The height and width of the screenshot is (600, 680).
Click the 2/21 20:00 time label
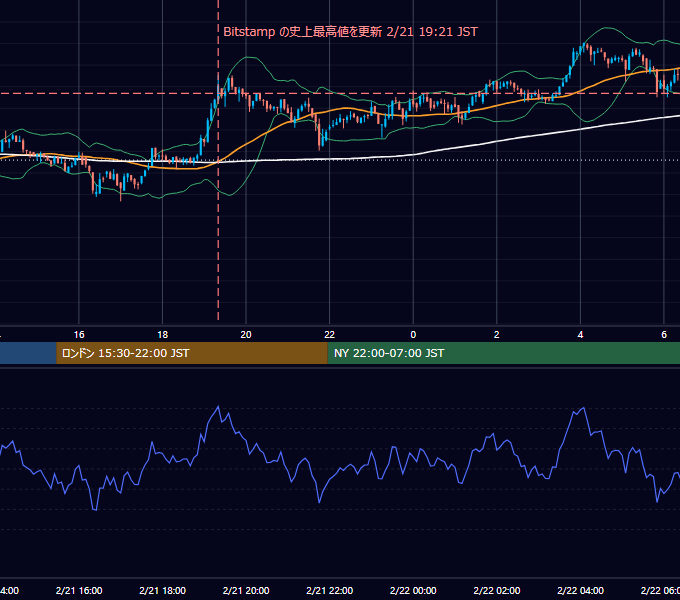(246, 590)
